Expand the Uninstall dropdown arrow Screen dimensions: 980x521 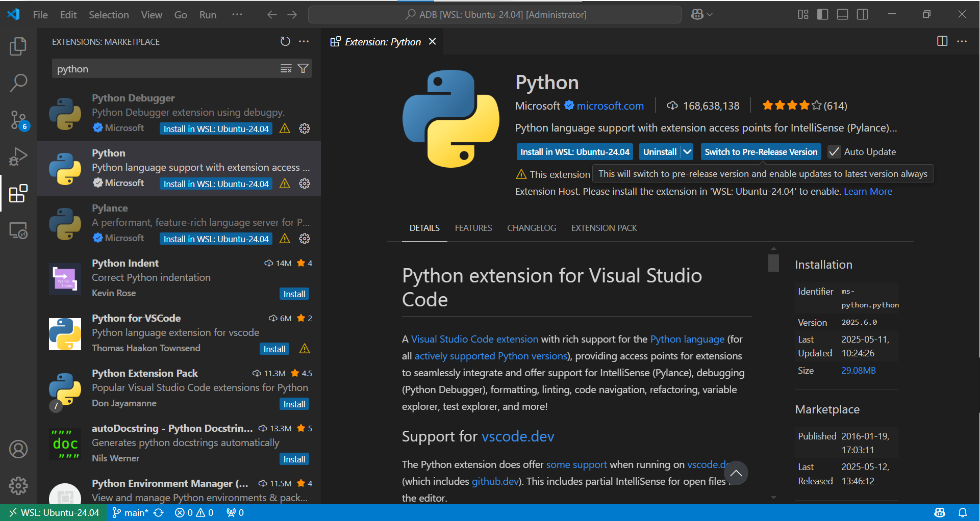point(687,152)
